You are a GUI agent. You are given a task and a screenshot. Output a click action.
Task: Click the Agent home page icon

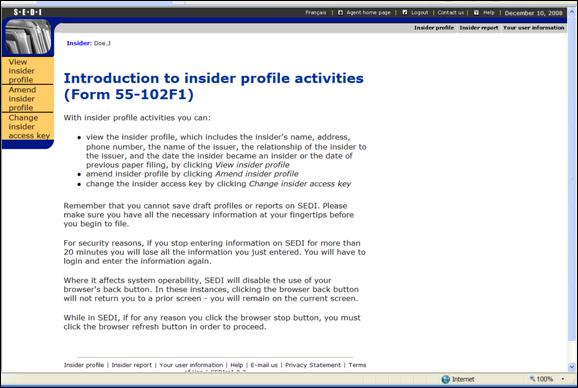(x=340, y=13)
